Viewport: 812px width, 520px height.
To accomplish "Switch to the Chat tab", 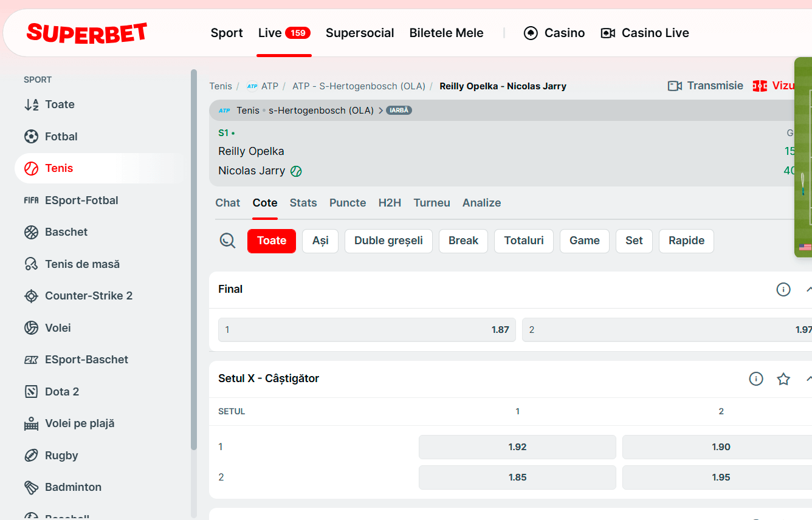I will pos(228,203).
